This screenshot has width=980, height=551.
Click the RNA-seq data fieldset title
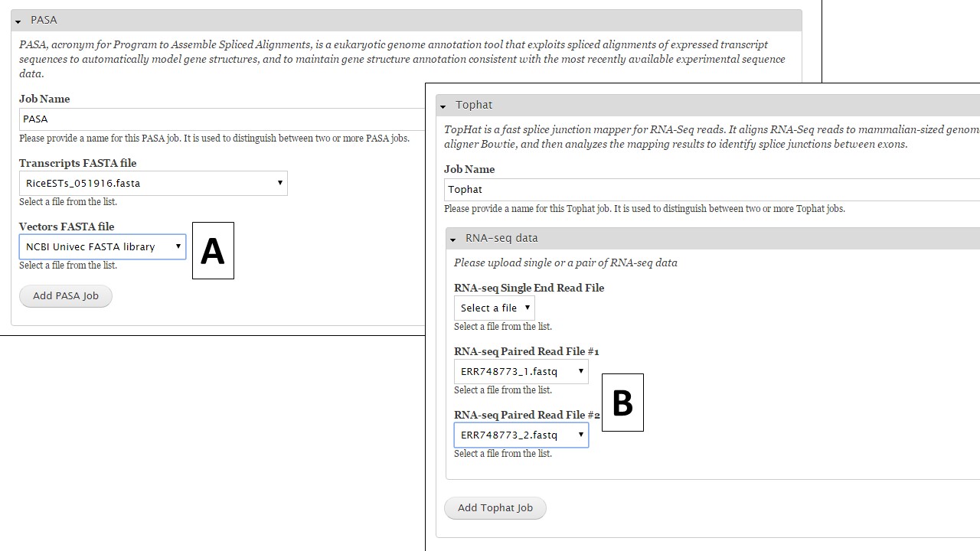[501, 238]
